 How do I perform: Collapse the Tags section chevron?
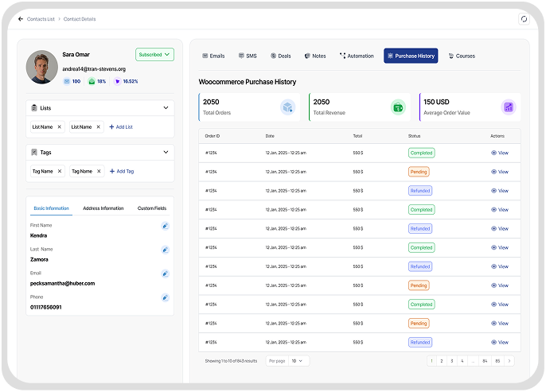(x=166, y=152)
